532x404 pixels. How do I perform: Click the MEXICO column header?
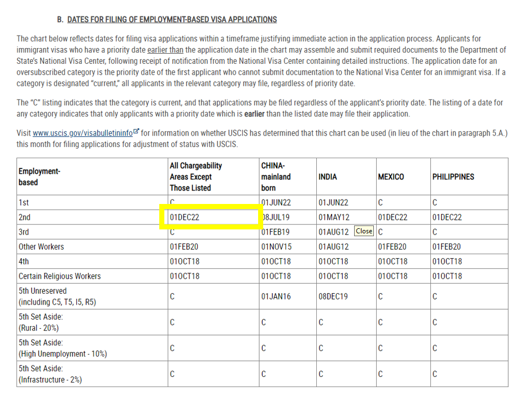tap(391, 177)
